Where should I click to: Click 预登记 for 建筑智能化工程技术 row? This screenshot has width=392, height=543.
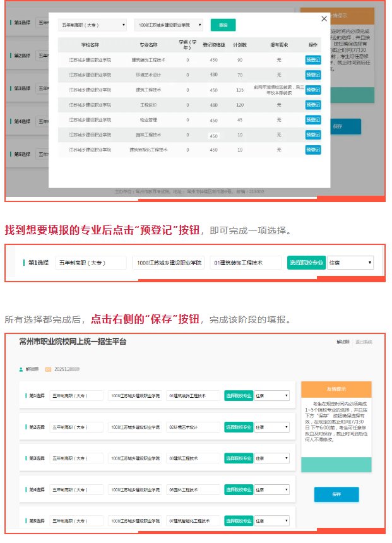313,150
